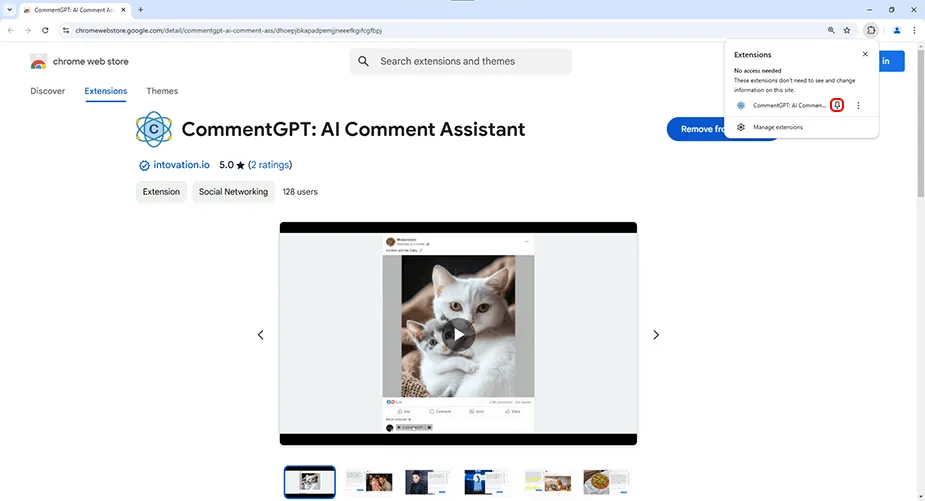Image resolution: width=925 pixels, height=501 pixels.
Task: Switch to the Extensions tab
Action: [106, 91]
